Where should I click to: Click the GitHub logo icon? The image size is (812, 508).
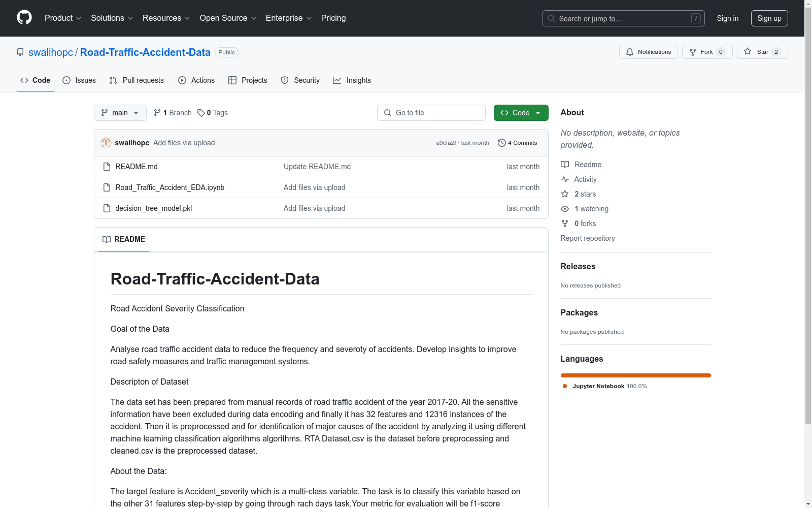click(24, 18)
